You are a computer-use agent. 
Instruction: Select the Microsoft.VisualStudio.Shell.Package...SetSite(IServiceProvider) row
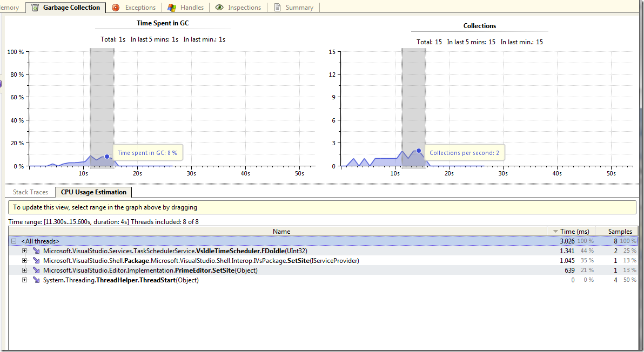click(x=323, y=261)
